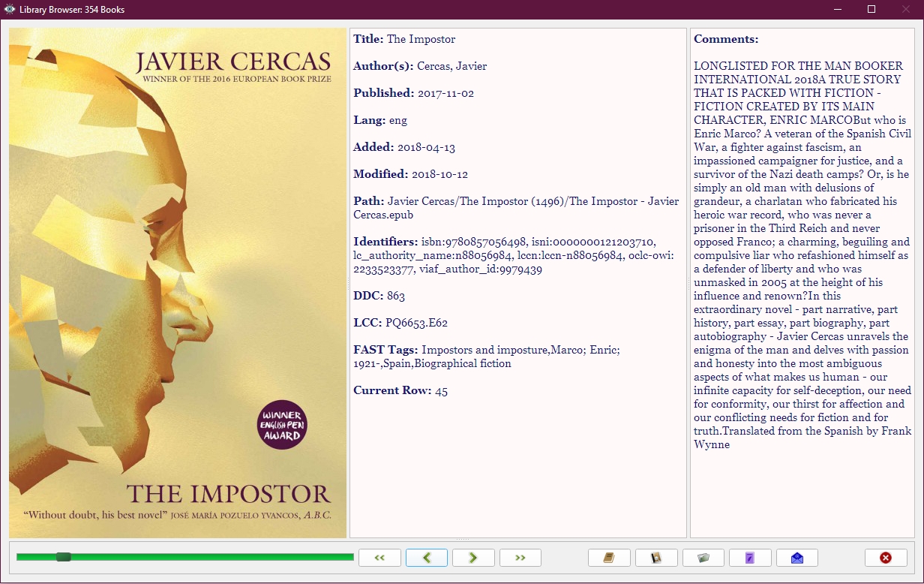Screen dimensions: 924x584
Task: Maximize the Library Browser window
Action: click(871, 10)
